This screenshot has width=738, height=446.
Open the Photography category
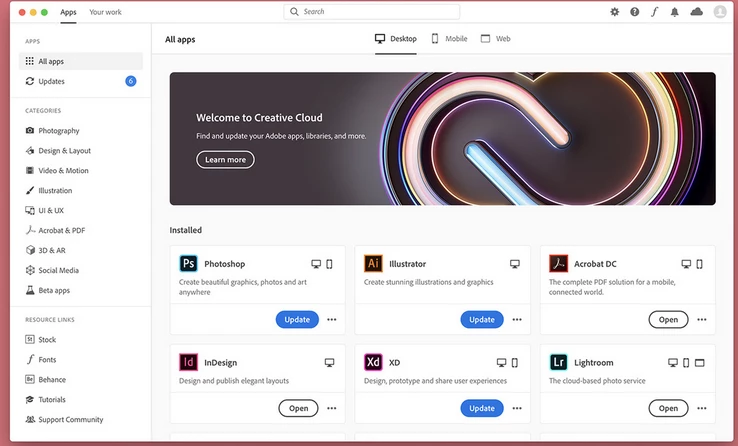52,131
